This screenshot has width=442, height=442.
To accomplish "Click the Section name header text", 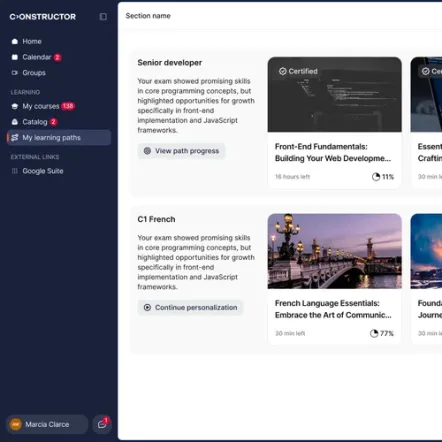I will (148, 16).
